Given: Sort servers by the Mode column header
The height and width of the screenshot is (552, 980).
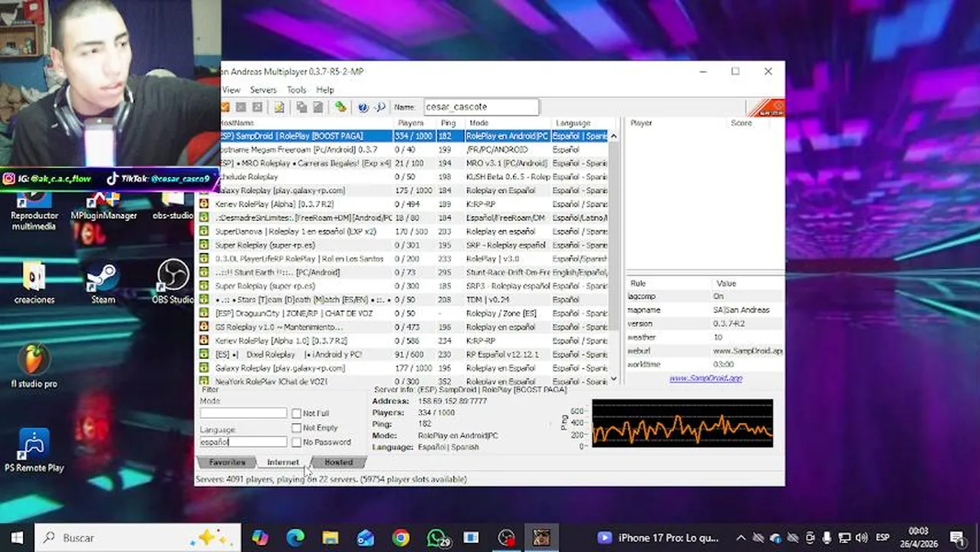Looking at the screenshot, I should pyautogui.click(x=507, y=123).
